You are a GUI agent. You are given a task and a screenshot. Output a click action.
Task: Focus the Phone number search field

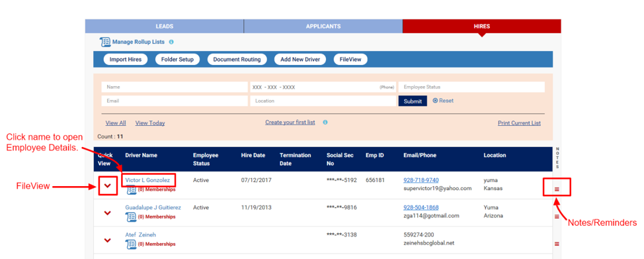(x=323, y=87)
